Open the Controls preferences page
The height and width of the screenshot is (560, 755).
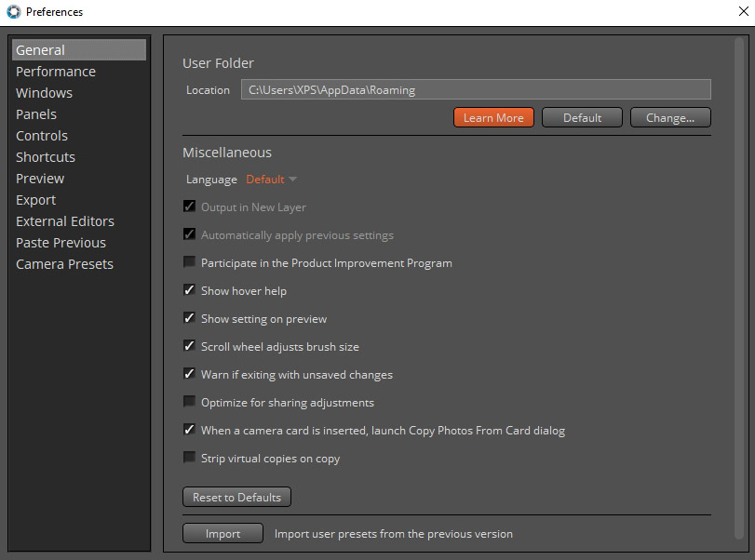[41, 135]
